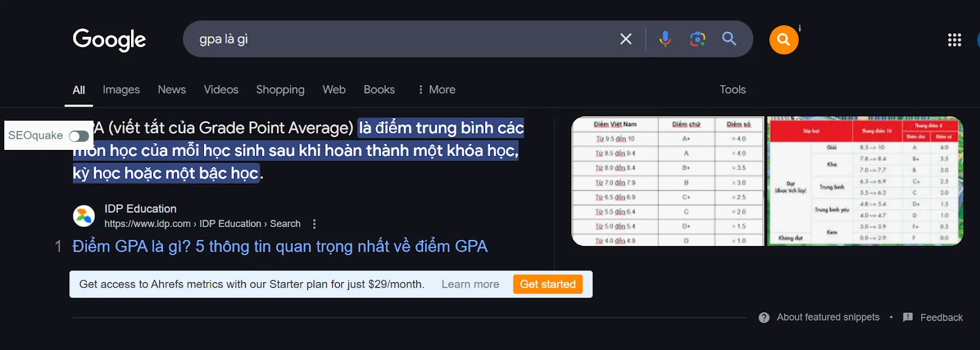
Task: Click the text 'Get access to Ahrefs metrics'
Action: pos(151,285)
